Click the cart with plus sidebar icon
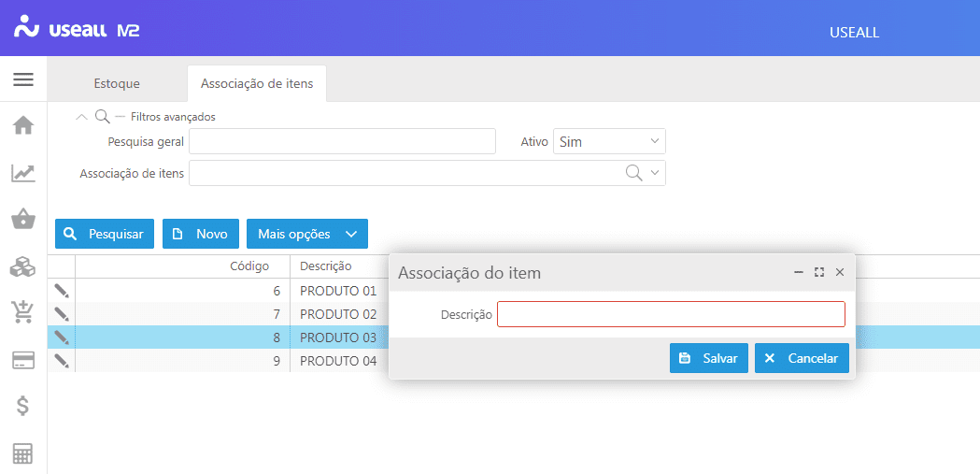The height and width of the screenshot is (474, 980). pos(23,312)
